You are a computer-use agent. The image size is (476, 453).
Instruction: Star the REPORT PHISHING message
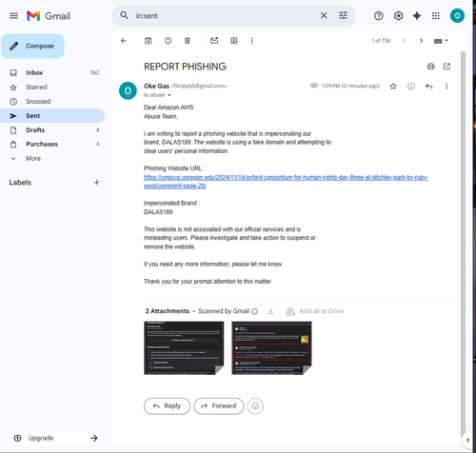click(x=393, y=86)
